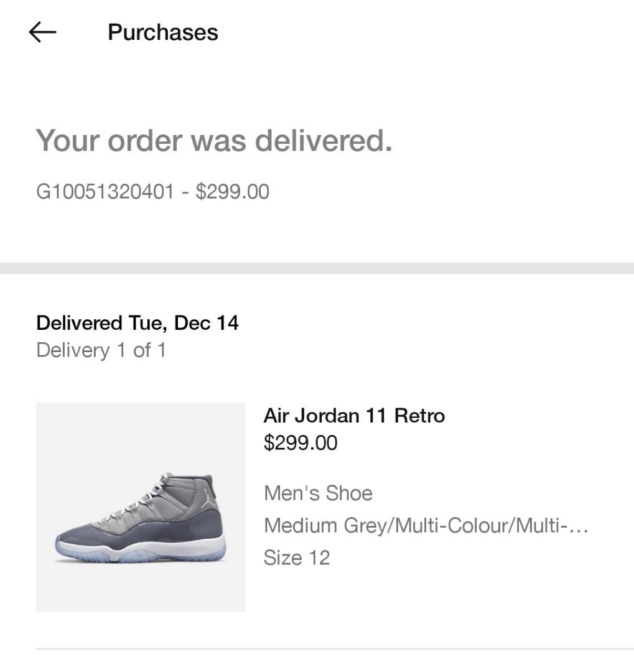Image resolution: width=634 pixels, height=672 pixels.
Task: Tap the grey section divider bar
Action: [x=317, y=268]
